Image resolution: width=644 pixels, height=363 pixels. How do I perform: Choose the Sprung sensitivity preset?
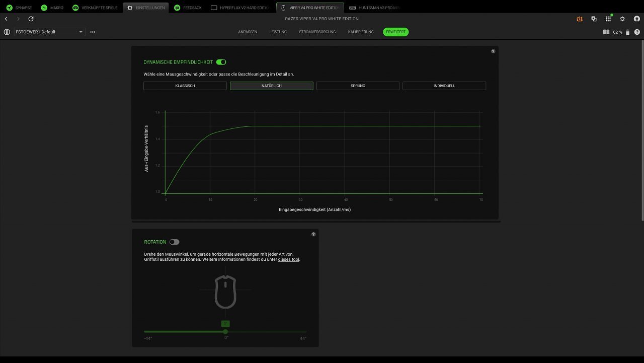coord(358,86)
